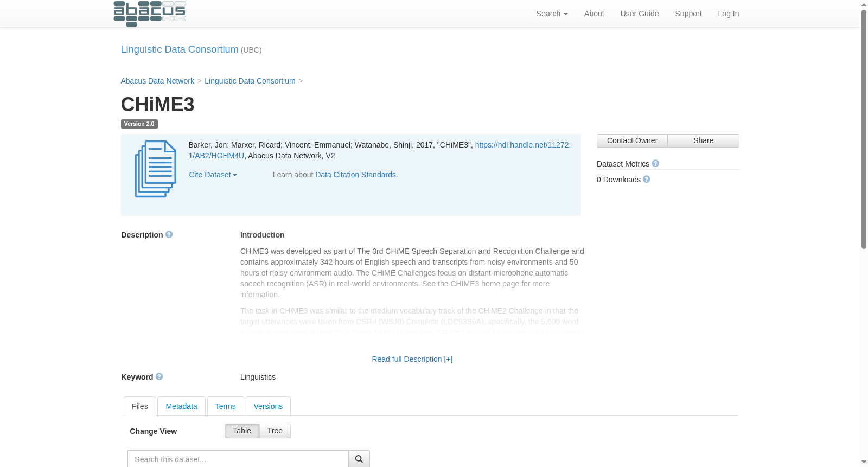Click the Change View label
868x467 pixels.
pyautogui.click(x=154, y=431)
